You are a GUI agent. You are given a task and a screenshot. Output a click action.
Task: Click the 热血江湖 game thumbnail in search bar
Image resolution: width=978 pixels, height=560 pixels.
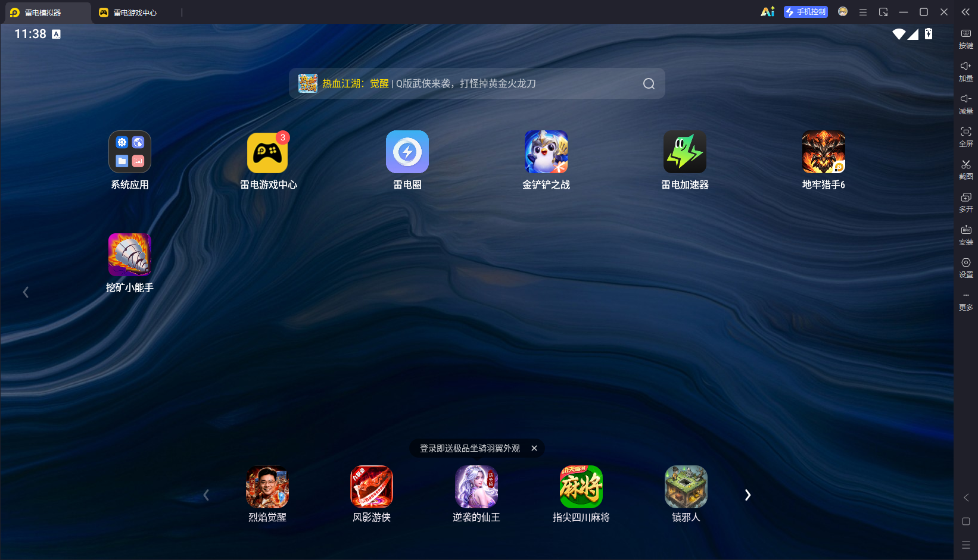coord(308,83)
